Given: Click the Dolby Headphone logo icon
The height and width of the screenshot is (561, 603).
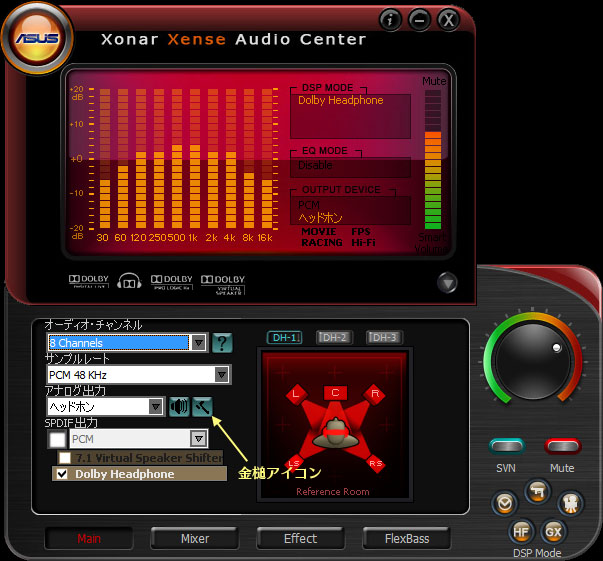Looking at the screenshot, I should (x=129, y=281).
